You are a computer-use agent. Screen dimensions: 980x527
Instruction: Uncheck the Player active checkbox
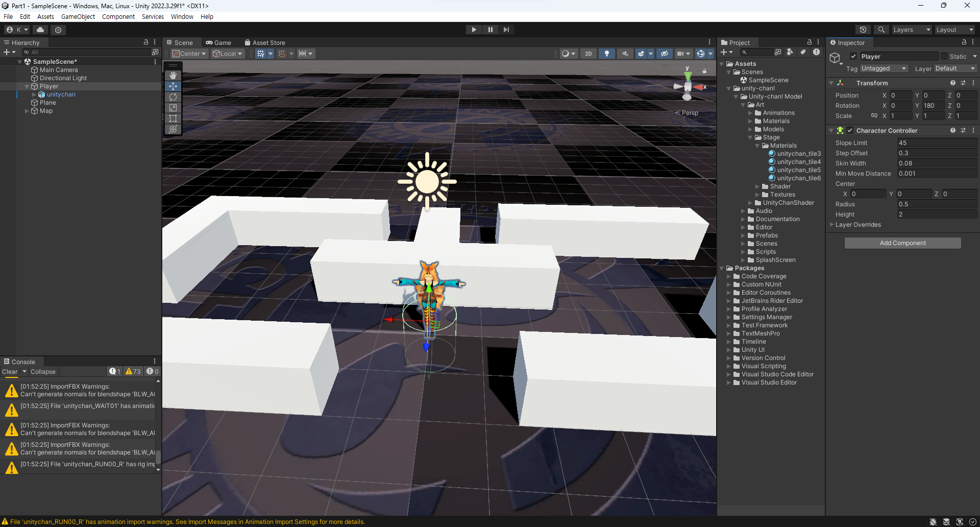(x=853, y=57)
